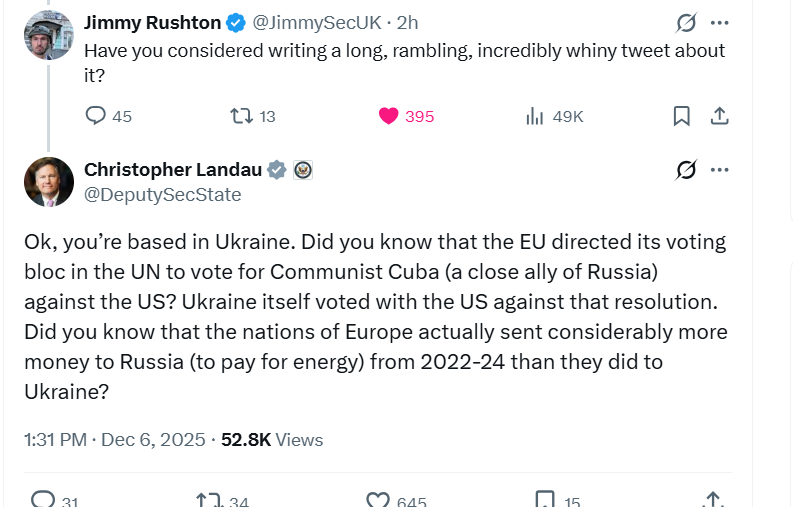This screenshot has height=507, width=793.
Task: Open more options on Jimmy Rushton's tweet
Action: (x=719, y=22)
